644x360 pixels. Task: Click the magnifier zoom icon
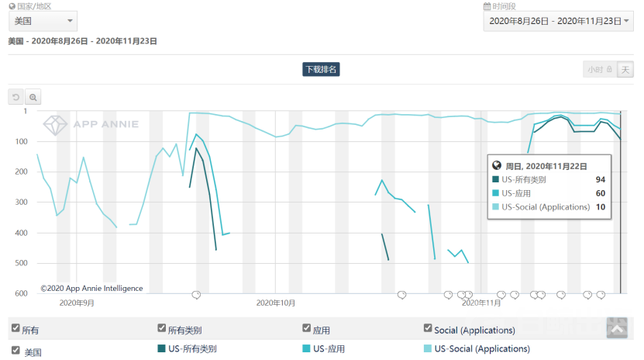coord(33,97)
